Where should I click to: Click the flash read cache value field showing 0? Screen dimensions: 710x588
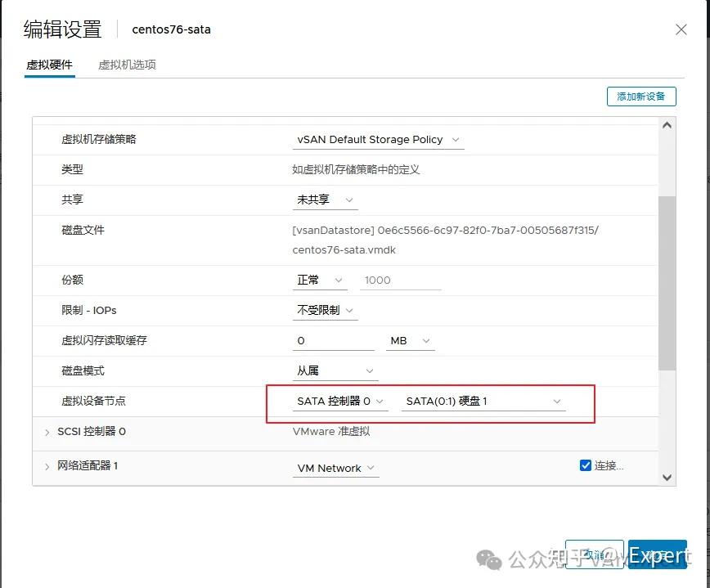tap(335, 341)
